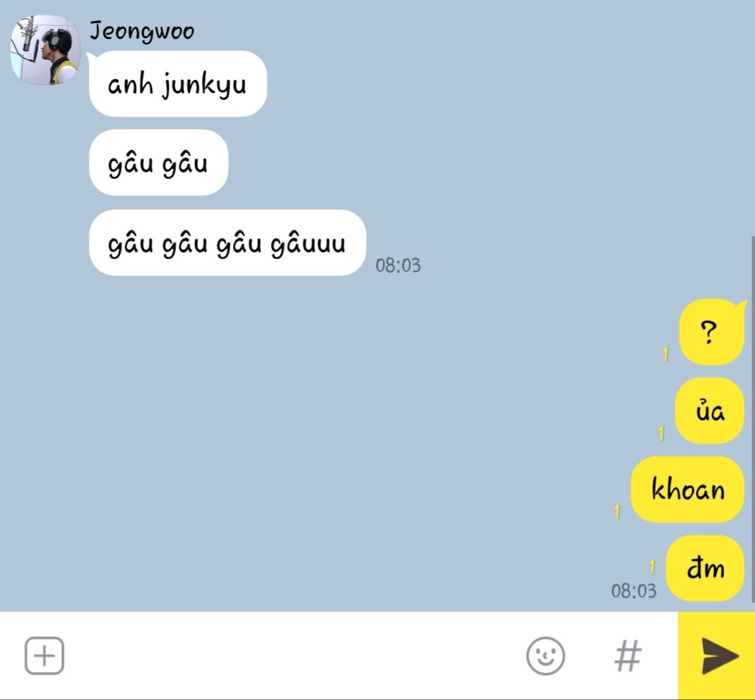Tap the "gâu gâu gâu gâuuu" bubble
This screenshot has height=700, width=755.
point(227,243)
